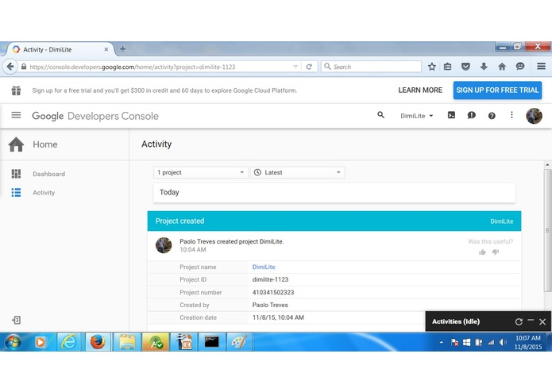
Task: Click the Firefox back arrow button
Action: (x=10, y=67)
